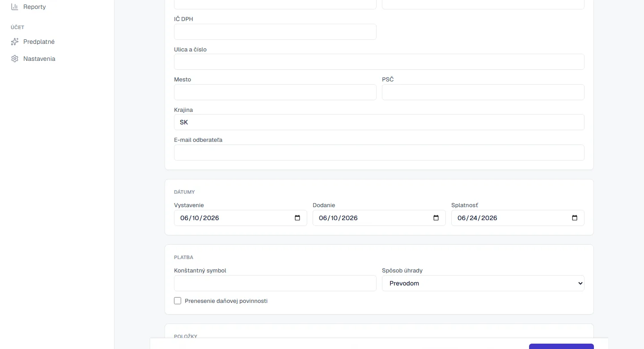The image size is (644, 349).
Task: Click the "Konštantný symbol" label text
Action: click(x=200, y=270)
